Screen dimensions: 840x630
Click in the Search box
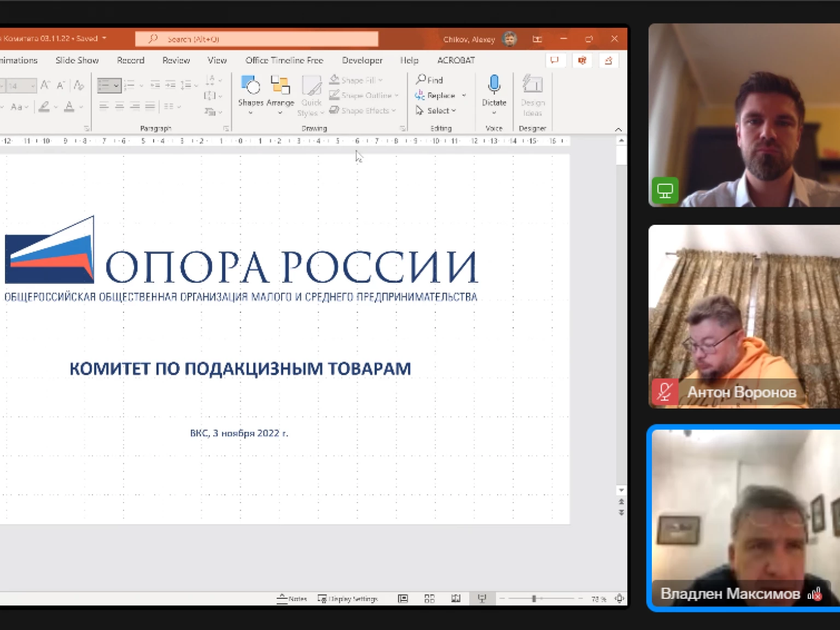pos(256,39)
